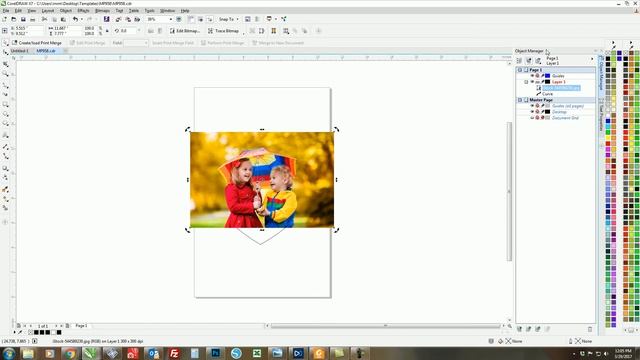Click the blue Guides layer color swatch
Image resolution: width=640 pixels, height=360 pixels.
coord(548,76)
